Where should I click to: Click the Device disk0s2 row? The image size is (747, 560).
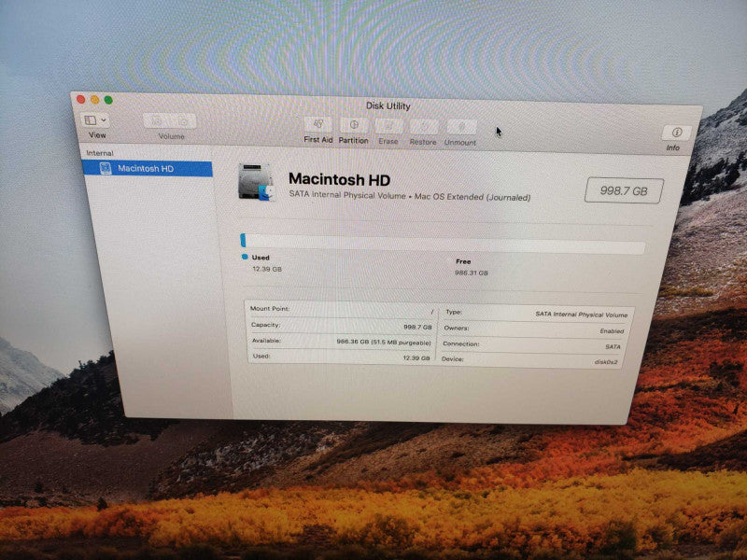click(529, 360)
